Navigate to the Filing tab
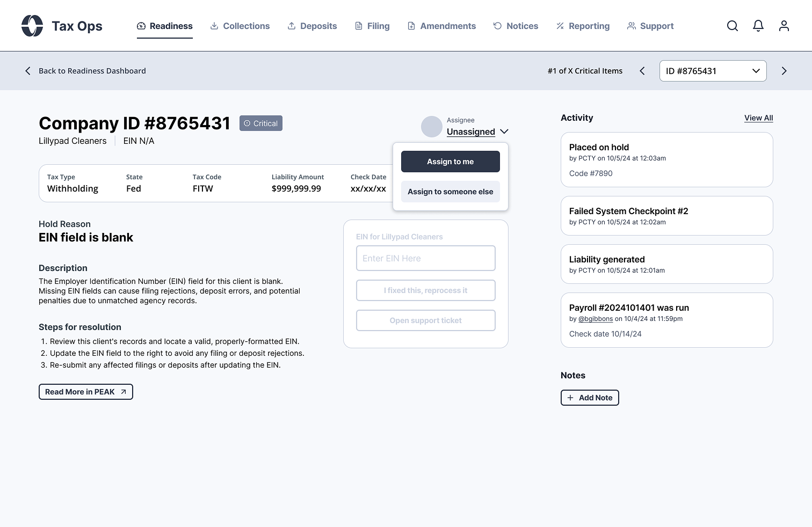Screen dimensions: 812x527 pyautogui.click(x=372, y=26)
